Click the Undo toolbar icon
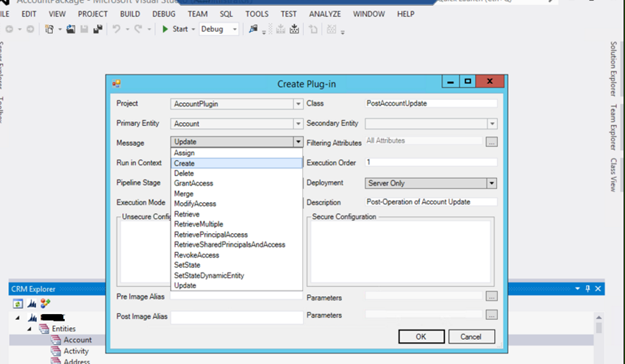Image resolution: width=625 pixels, height=364 pixels. [116, 29]
